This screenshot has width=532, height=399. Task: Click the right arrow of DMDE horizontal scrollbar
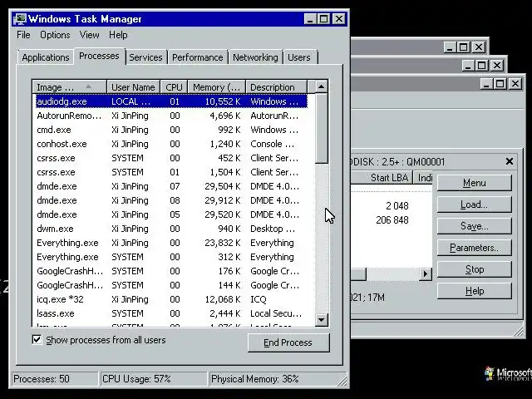tap(426, 273)
